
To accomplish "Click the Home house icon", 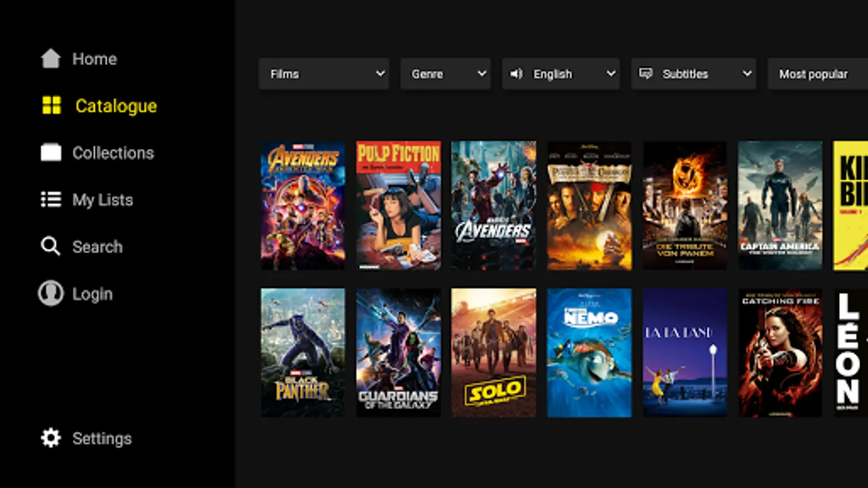I will point(50,59).
